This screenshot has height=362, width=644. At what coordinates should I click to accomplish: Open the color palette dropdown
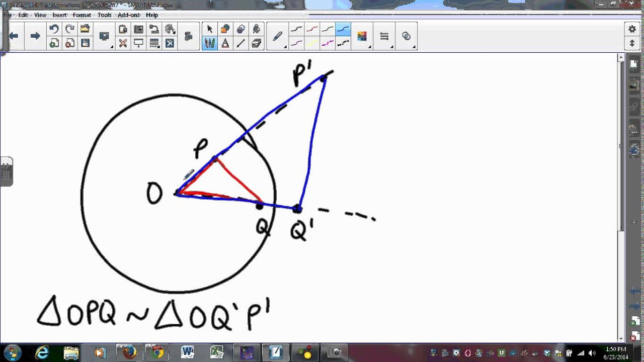363,36
